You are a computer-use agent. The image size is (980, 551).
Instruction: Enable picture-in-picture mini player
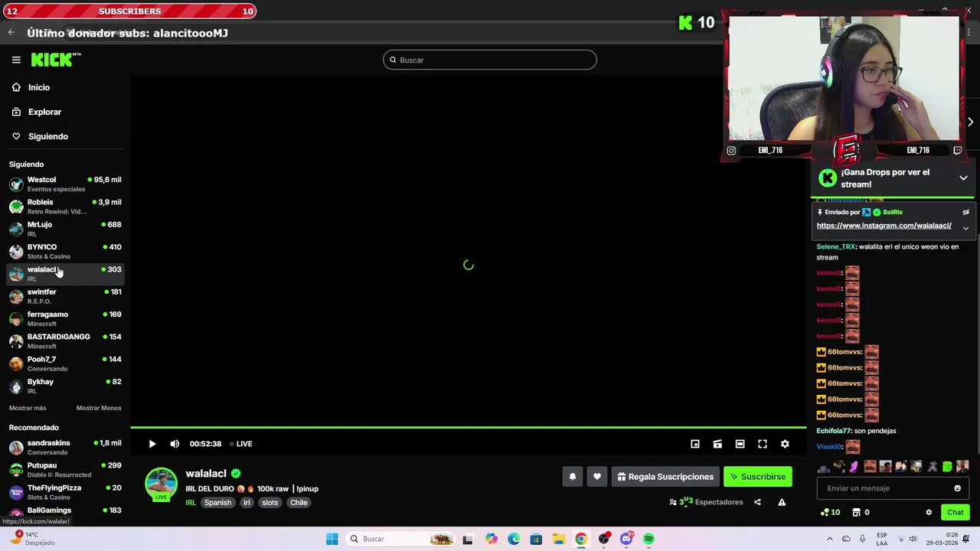[695, 444]
